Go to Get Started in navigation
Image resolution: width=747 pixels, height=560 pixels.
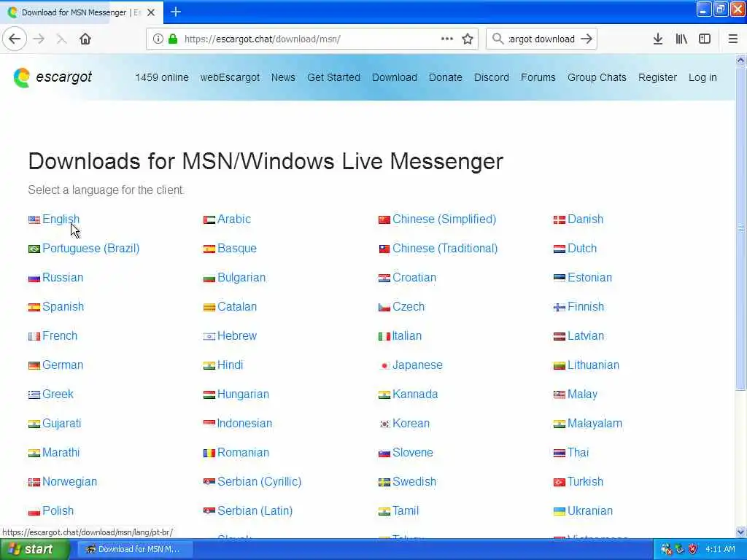pos(333,77)
